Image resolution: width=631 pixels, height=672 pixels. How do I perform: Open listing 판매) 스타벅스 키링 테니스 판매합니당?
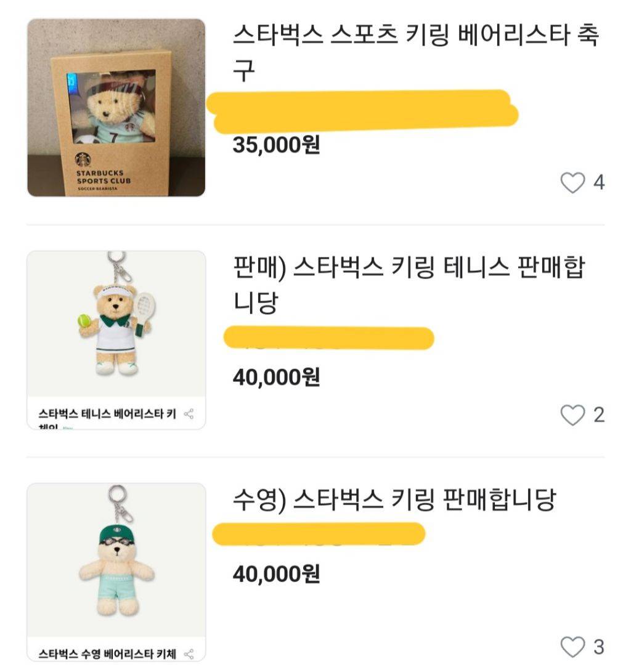pos(409,285)
